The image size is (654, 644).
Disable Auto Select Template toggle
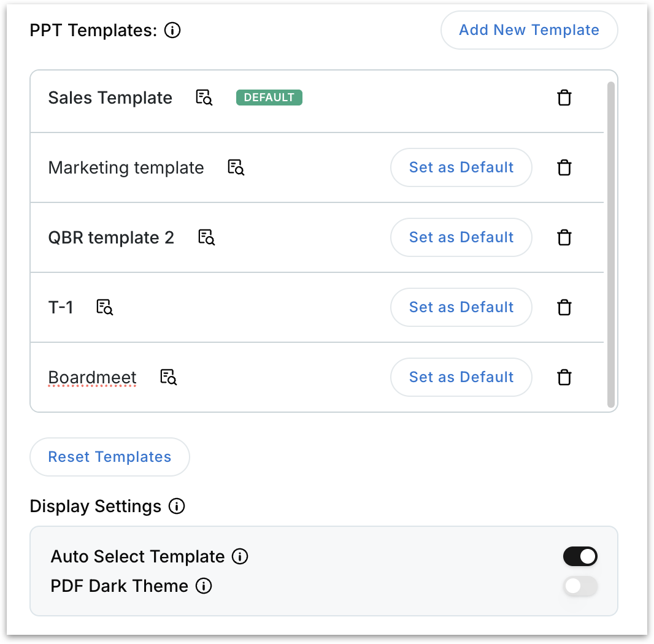click(x=580, y=557)
